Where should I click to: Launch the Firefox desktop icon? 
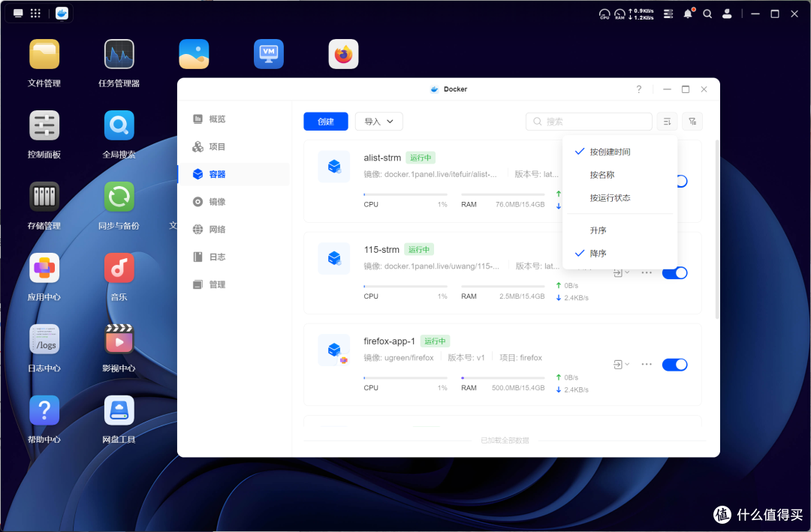coord(343,54)
